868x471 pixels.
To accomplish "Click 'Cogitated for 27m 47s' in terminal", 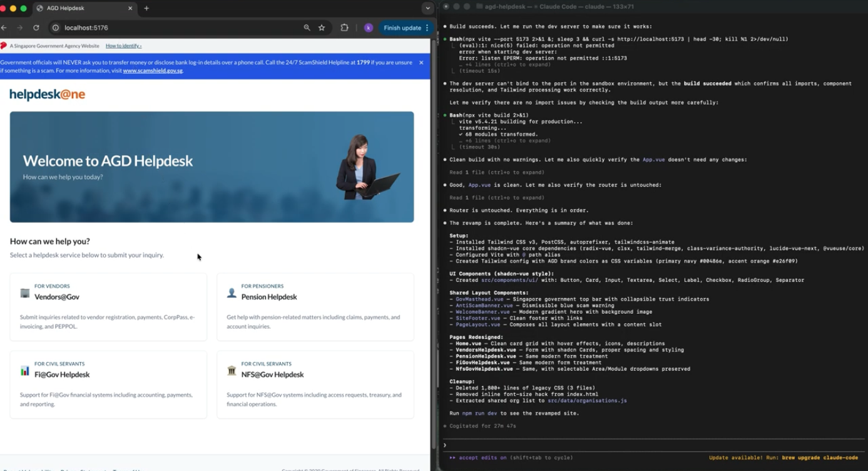I will (x=483, y=426).
